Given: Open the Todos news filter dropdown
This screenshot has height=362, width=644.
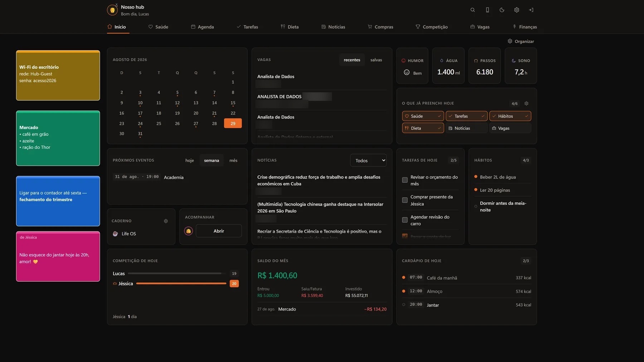Looking at the screenshot, I should (x=369, y=161).
